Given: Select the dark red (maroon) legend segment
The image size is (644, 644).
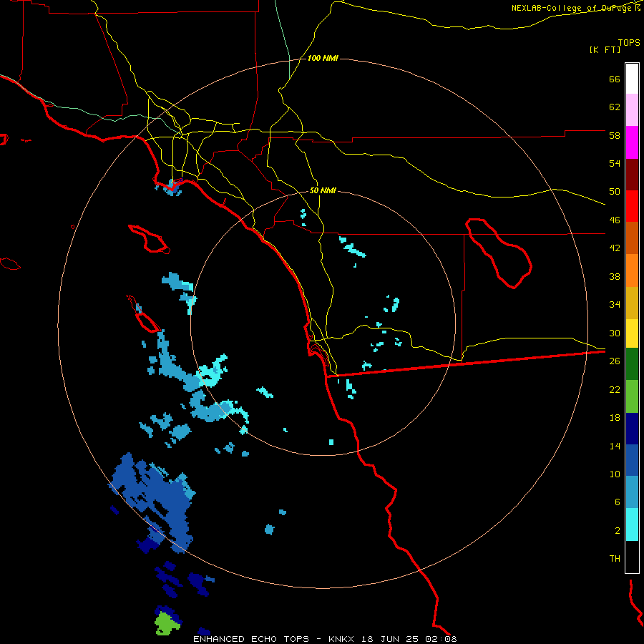Looking at the screenshot, I should pos(632,175).
